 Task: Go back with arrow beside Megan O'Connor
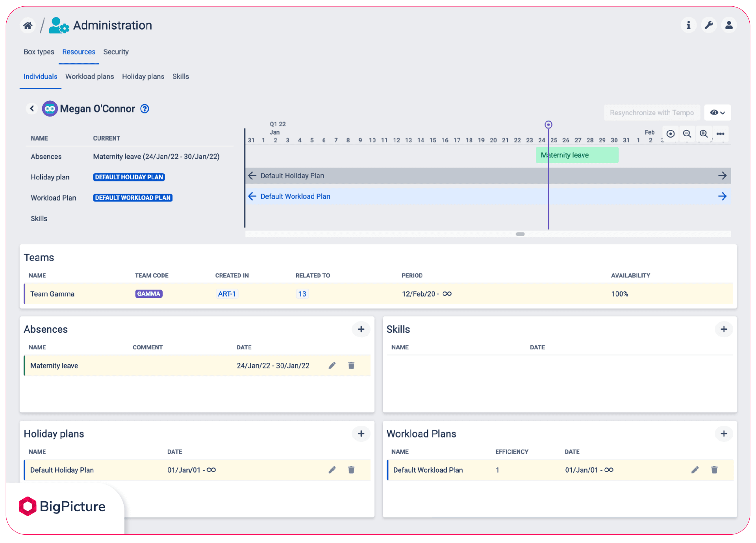point(32,108)
